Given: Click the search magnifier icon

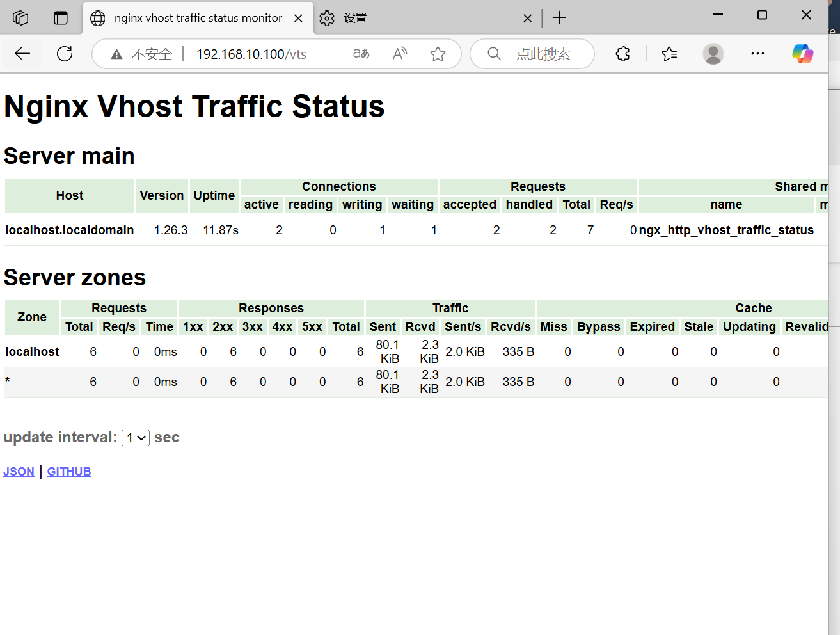Looking at the screenshot, I should pyautogui.click(x=494, y=54).
